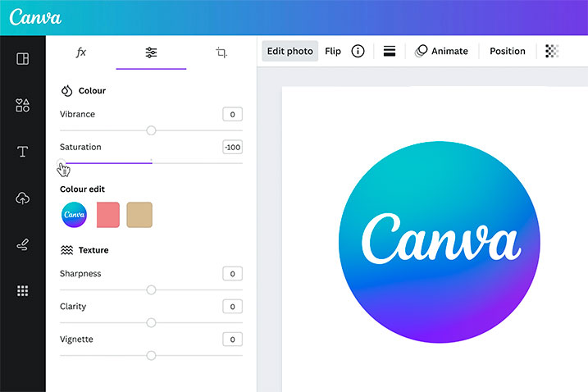
Task: Select the tan colour swatch
Action: pyautogui.click(x=139, y=215)
